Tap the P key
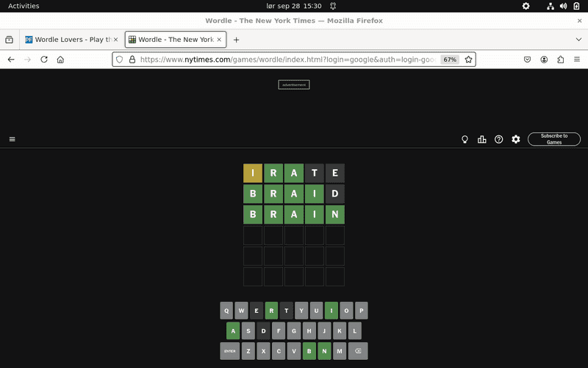Screen dimensions: 588x368 362,311
